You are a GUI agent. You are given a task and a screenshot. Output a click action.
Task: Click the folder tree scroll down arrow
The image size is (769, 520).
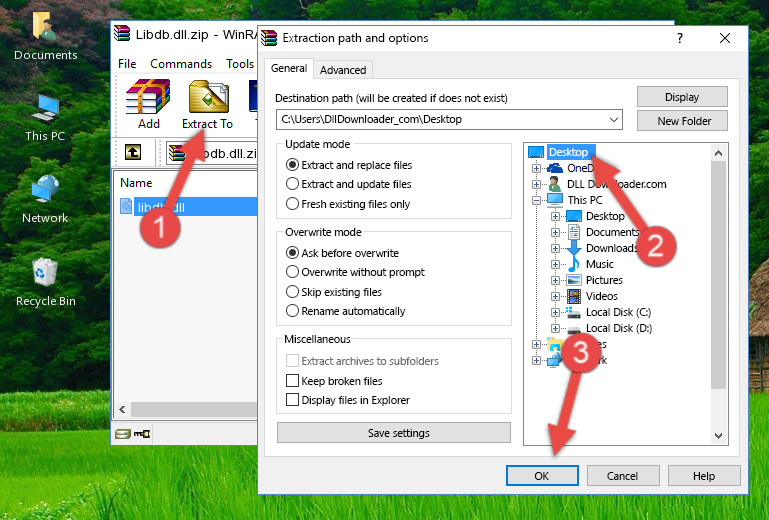[x=718, y=436]
